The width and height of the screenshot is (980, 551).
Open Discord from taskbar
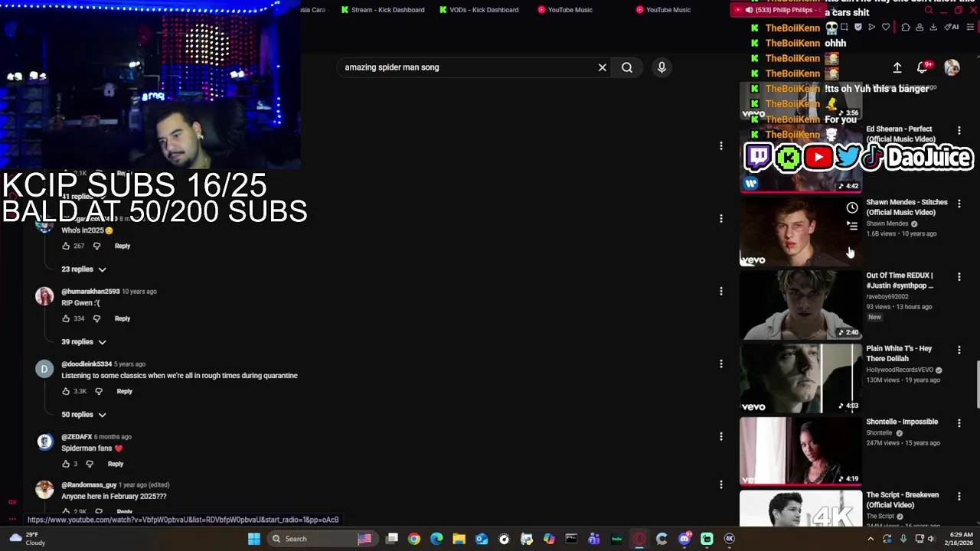684,539
